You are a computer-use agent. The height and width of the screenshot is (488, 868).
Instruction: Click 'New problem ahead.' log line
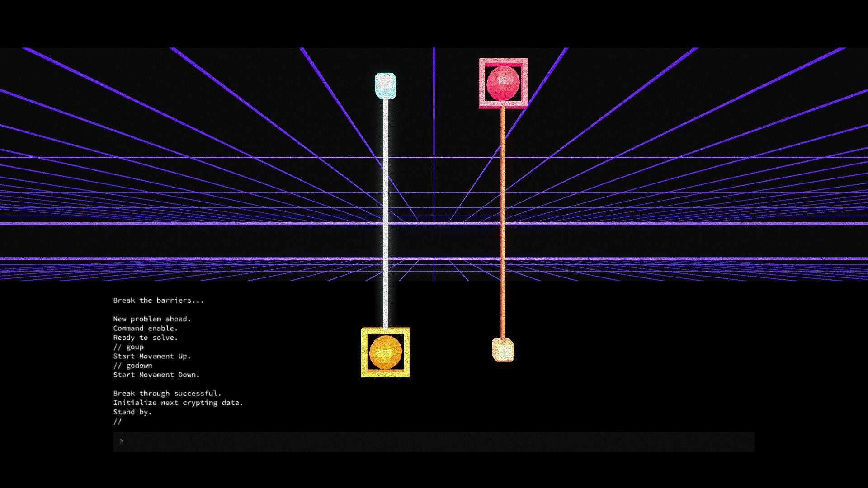pos(152,319)
